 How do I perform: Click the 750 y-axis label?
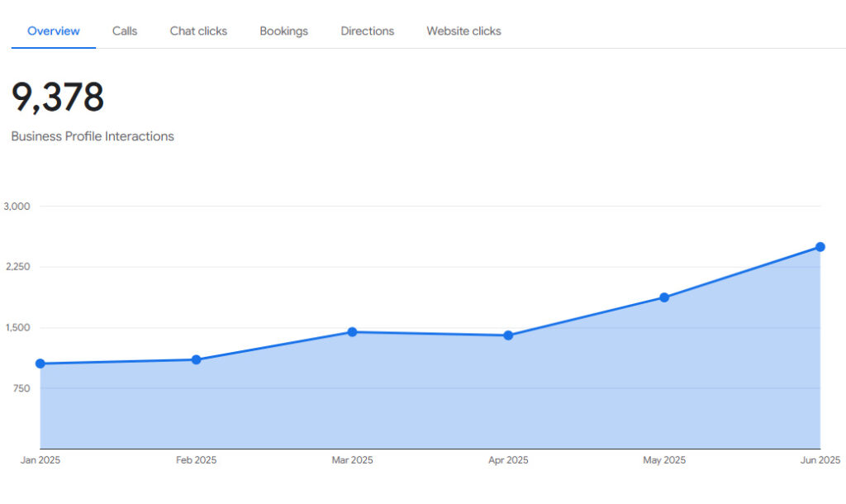(x=21, y=388)
